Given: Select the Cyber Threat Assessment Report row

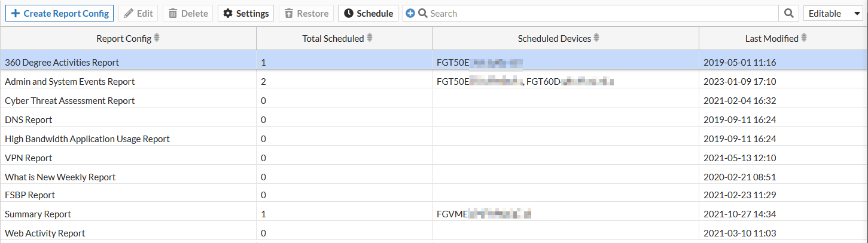Looking at the screenshot, I should pos(70,100).
